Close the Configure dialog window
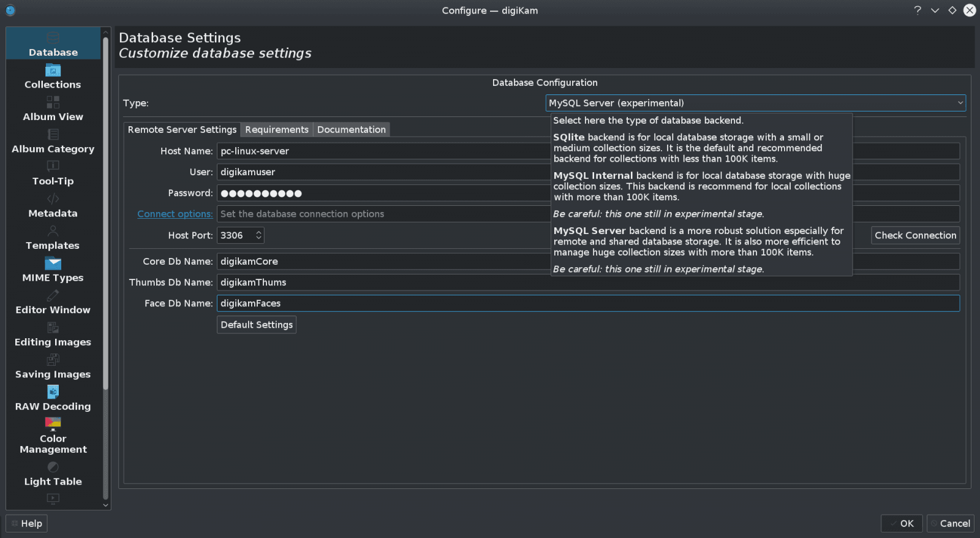 [x=970, y=10]
